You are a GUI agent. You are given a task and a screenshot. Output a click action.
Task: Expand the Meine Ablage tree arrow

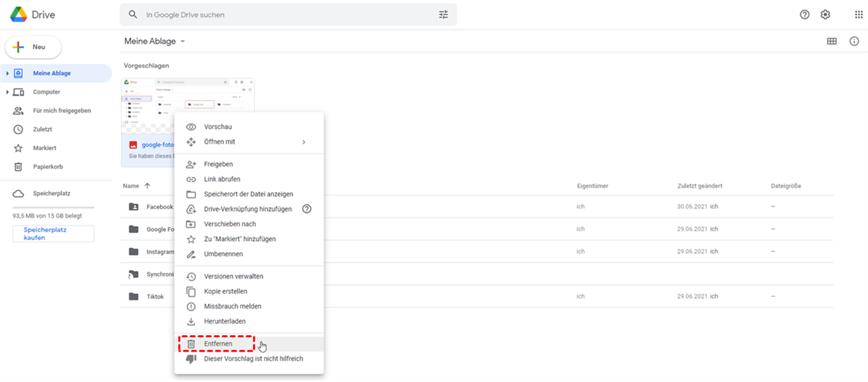click(7, 73)
